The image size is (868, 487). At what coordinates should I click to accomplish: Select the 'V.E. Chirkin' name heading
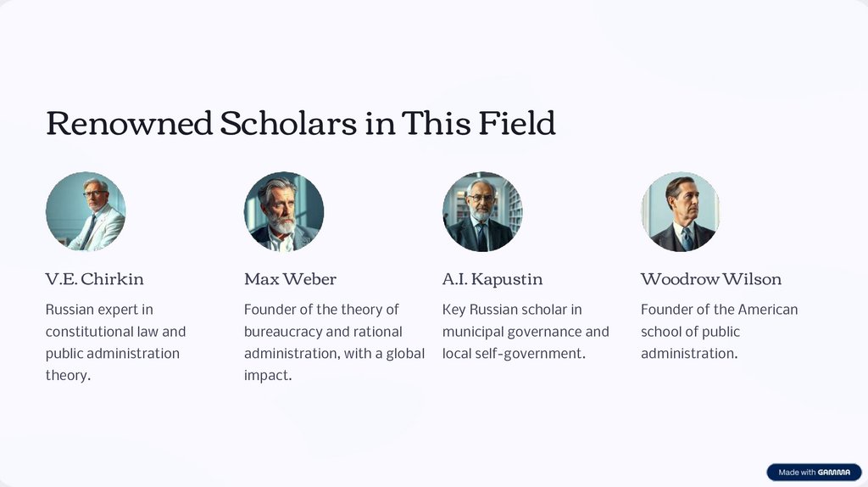(x=95, y=279)
